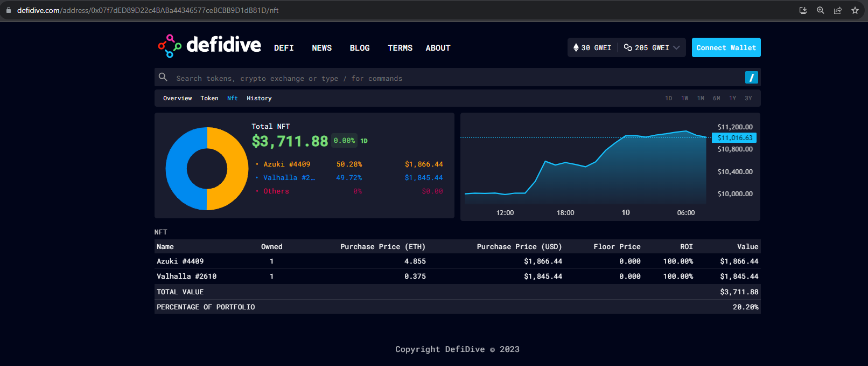Click the blue Valhalla donut chart segment
Screen dimensions: 868x366
[177, 169]
